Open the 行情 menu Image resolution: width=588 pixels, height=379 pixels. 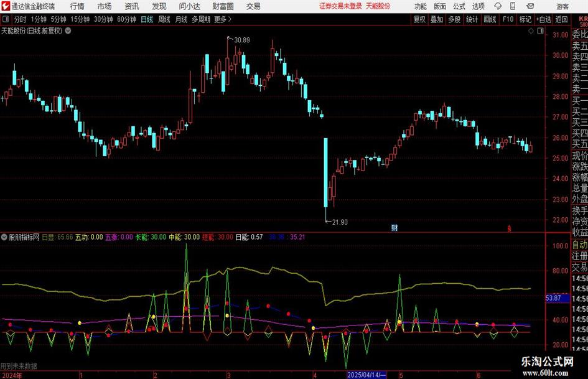pos(77,6)
